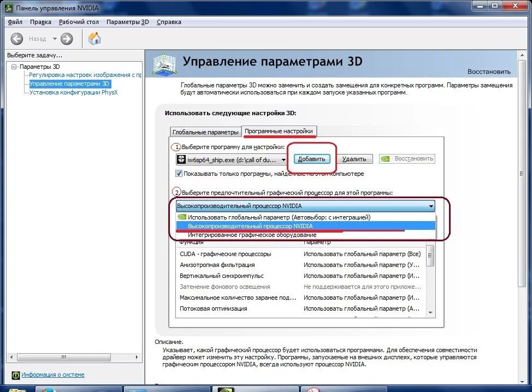Open the Back history dropdown arrow
The height and width of the screenshot is (392, 532).
pos(55,39)
